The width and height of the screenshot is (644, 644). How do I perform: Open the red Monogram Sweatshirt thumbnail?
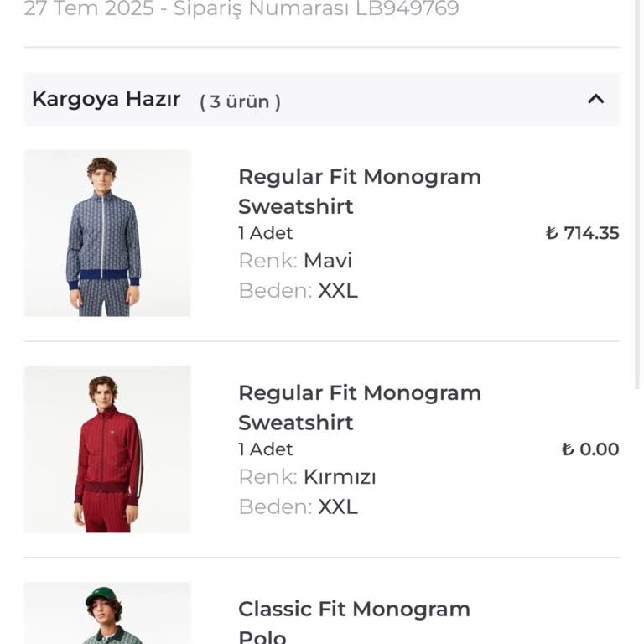point(107,449)
